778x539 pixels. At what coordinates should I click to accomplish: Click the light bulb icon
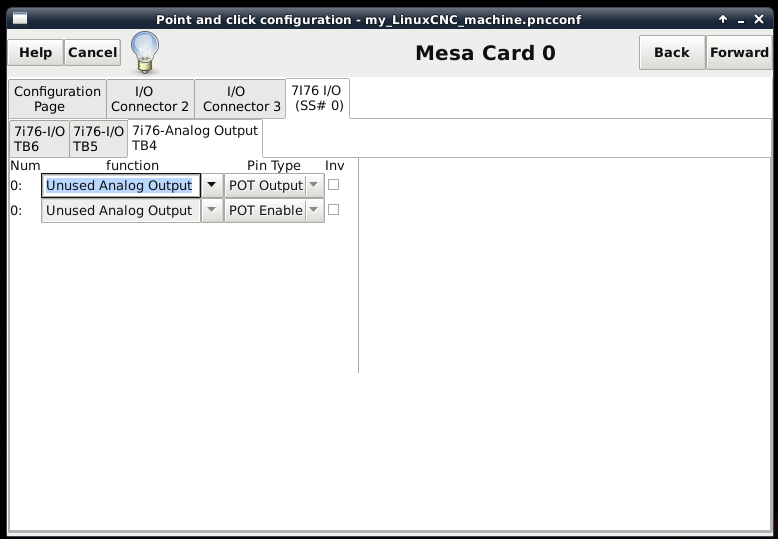click(x=145, y=52)
